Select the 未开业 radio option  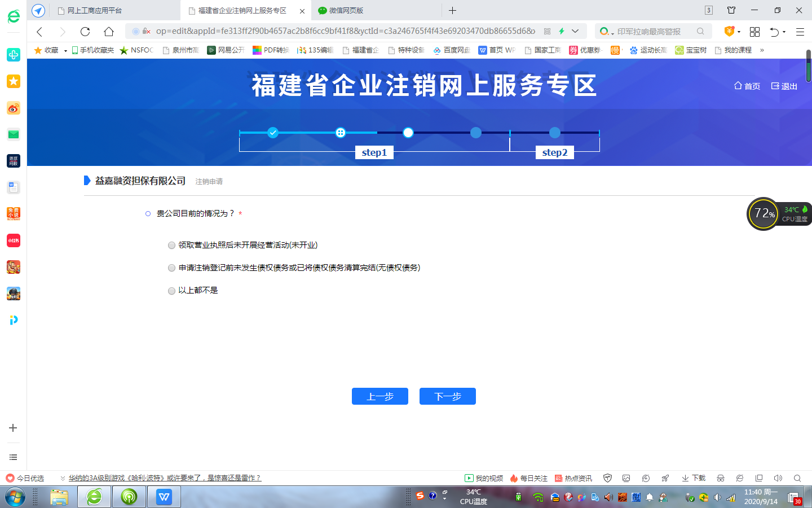pyautogui.click(x=171, y=245)
